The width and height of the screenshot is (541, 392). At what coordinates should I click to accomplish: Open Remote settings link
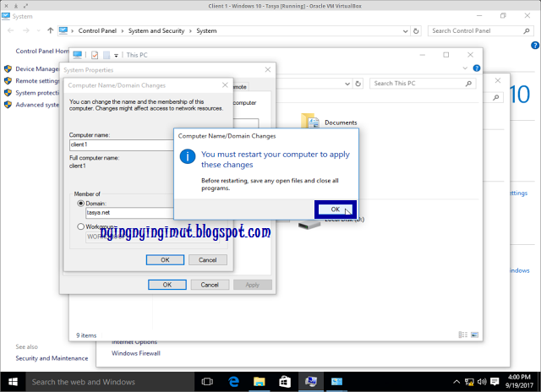(37, 80)
